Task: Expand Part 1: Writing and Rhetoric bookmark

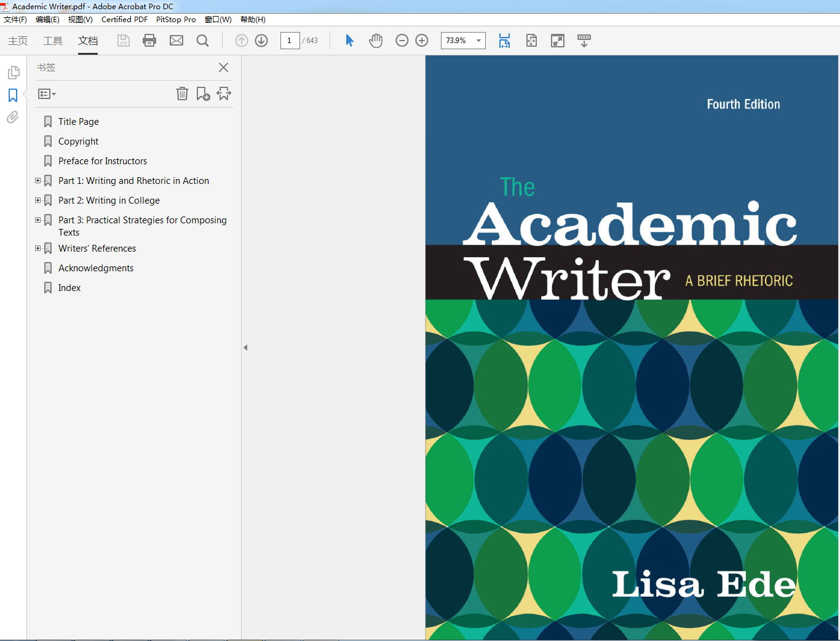Action: point(38,181)
